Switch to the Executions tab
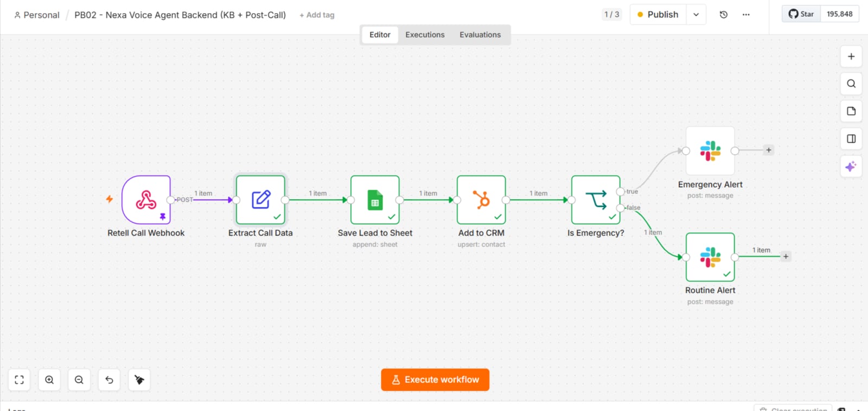Image resolution: width=868 pixels, height=411 pixels. point(425,35)
